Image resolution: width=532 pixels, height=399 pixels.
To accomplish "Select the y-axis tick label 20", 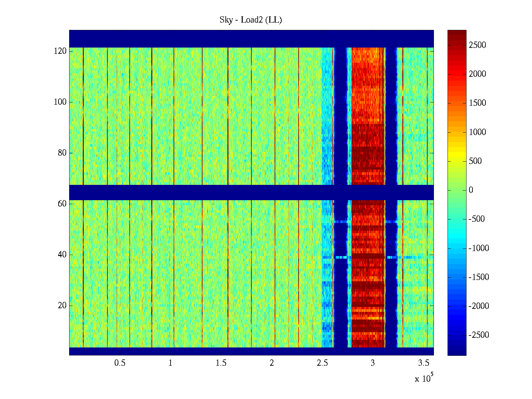I will coord(62,306).
